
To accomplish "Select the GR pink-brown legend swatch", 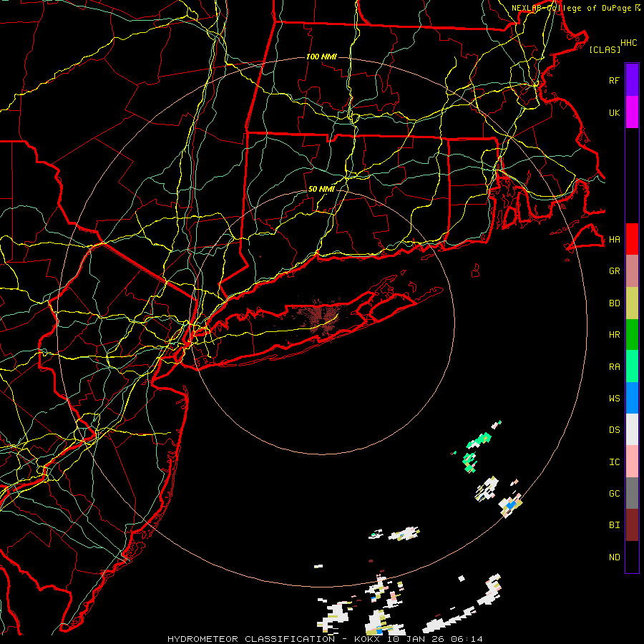I will (x=632, y=271).
